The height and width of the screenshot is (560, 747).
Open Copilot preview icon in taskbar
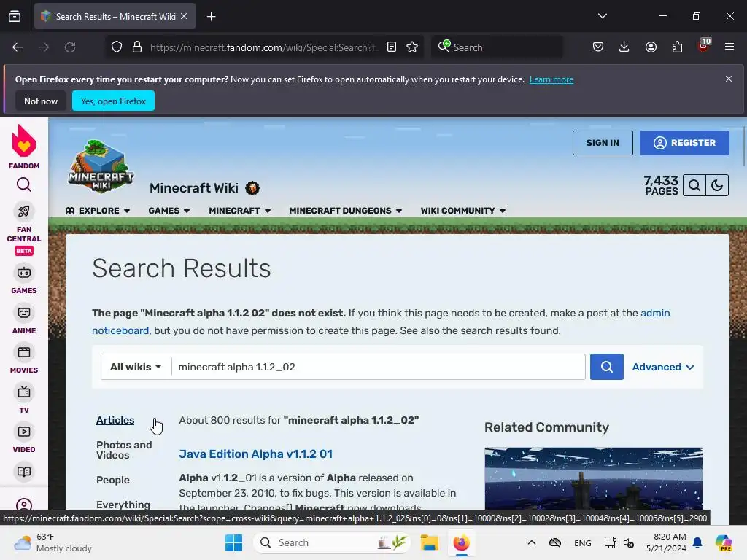tap(724, 542)
